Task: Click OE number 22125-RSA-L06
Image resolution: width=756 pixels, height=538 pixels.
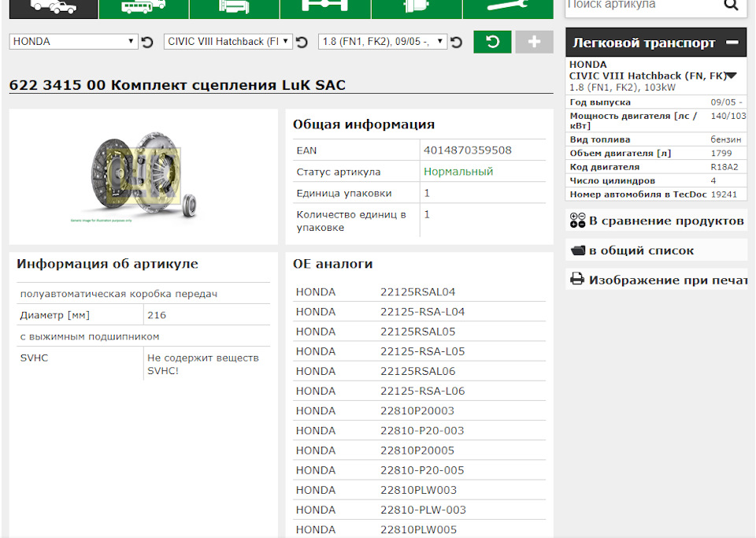Action: 422,391
